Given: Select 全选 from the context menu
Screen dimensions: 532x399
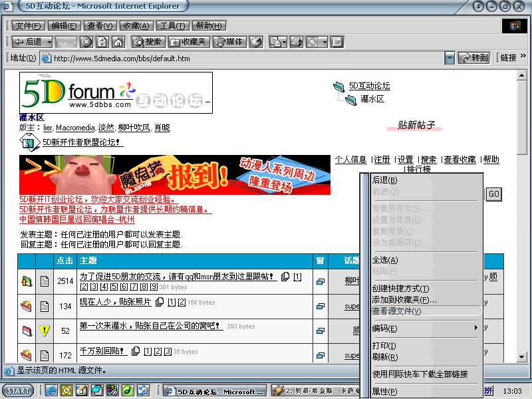Looking at the screenshot, I should click(385, 260).
